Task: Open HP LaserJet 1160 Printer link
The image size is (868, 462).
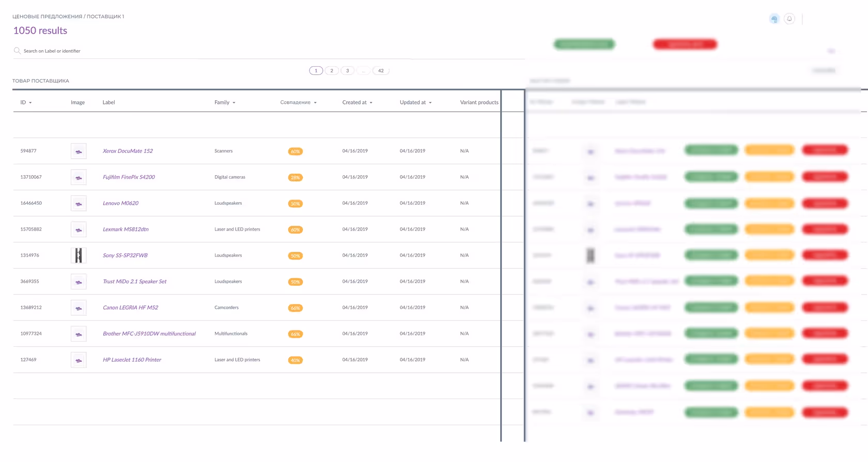Action: click(x=132, y=360)
